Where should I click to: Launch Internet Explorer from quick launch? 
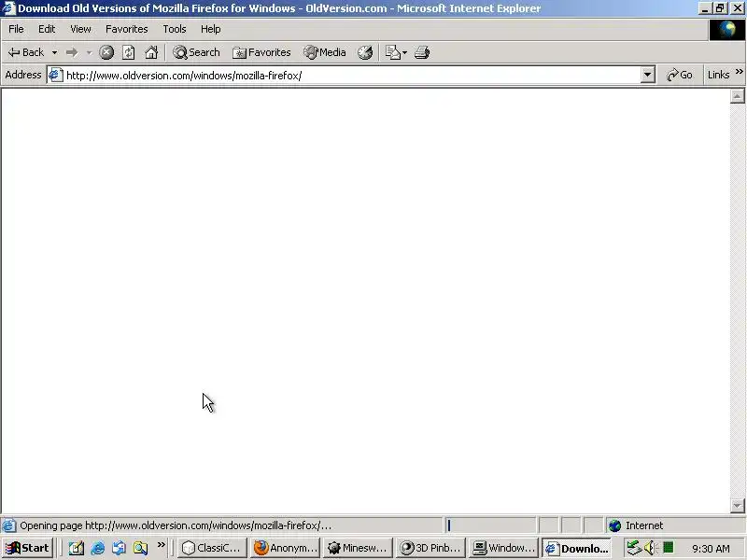point(98,548)
